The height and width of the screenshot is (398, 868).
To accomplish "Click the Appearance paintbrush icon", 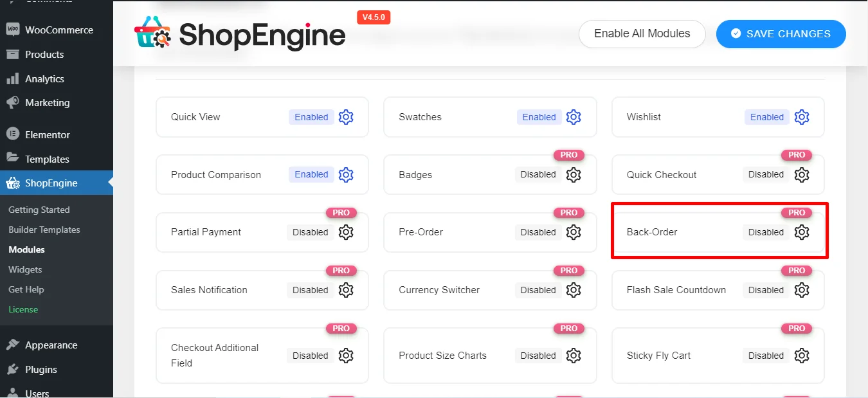I will click(x=12, y=345).
